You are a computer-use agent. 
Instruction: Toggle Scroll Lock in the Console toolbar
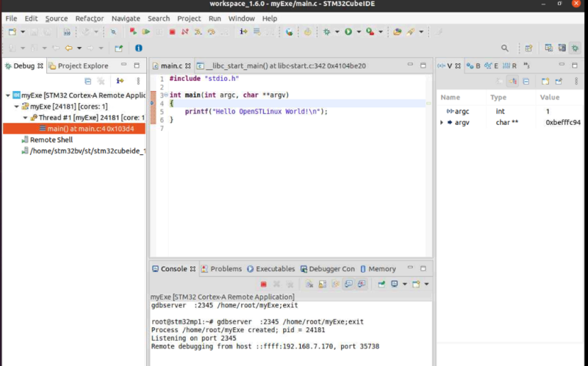[x=322, y=284]
